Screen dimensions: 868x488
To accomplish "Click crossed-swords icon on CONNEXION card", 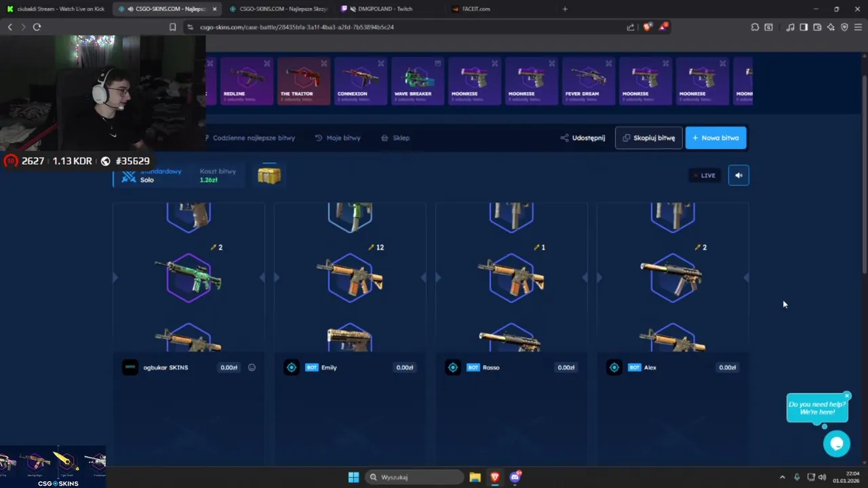I will tap(381, 63).
